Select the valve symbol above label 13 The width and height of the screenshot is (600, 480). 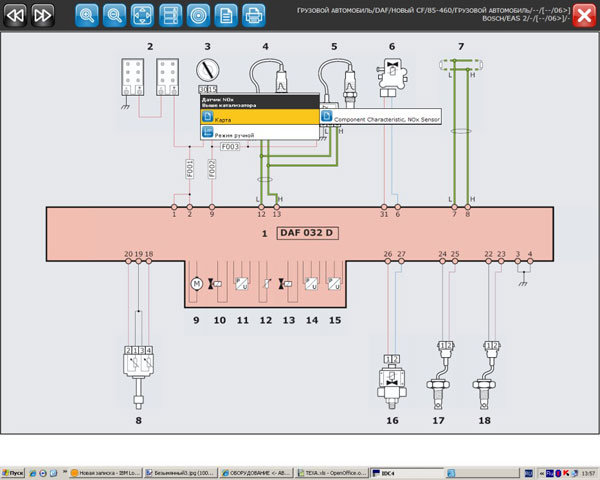pyautogui.click(x=286, y=284)
